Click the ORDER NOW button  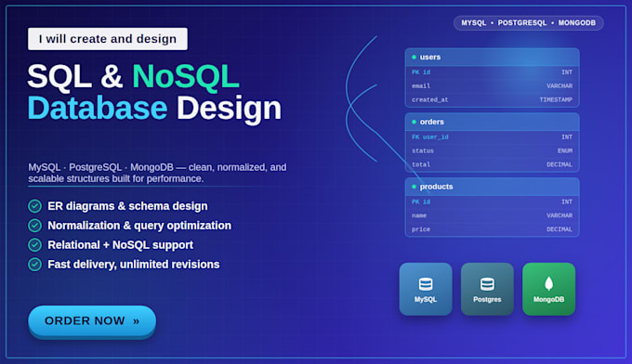tap(92, 321)
